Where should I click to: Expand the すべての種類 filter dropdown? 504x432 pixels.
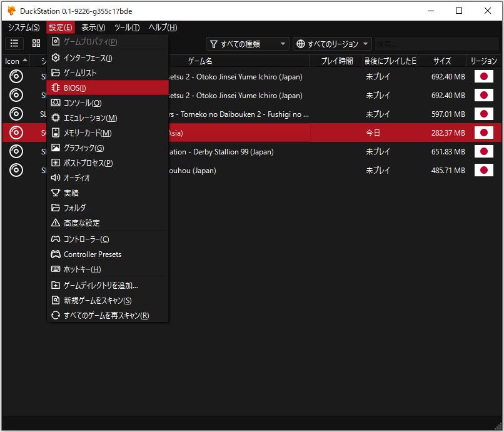[247, 44]
